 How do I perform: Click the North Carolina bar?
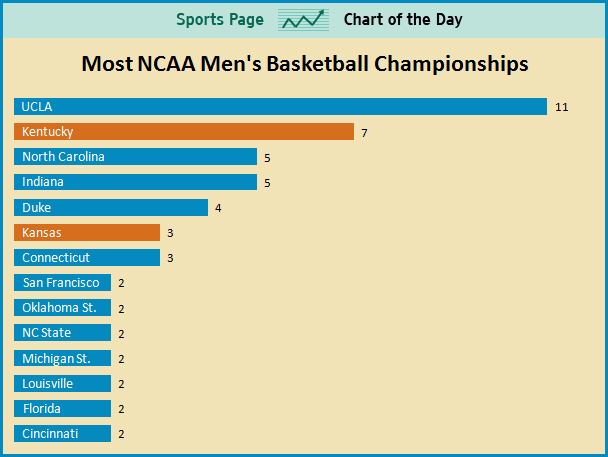[135, 157]
